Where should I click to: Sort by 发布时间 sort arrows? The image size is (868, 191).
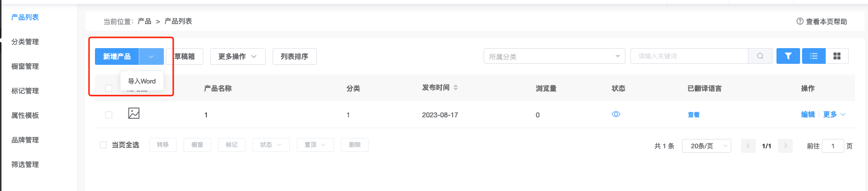click(x=456, y=87)
